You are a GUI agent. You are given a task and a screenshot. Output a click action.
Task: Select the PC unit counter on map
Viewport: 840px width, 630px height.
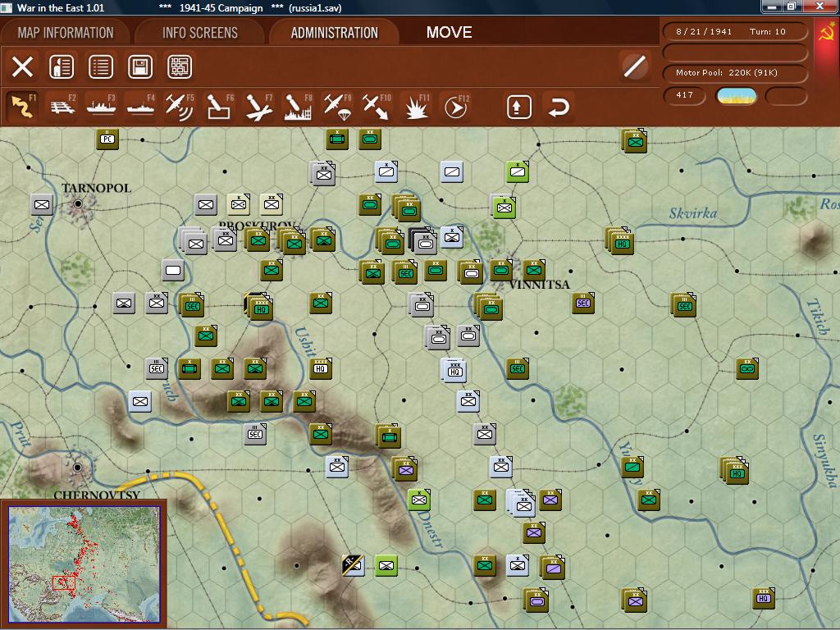click(x=107, y=139)
